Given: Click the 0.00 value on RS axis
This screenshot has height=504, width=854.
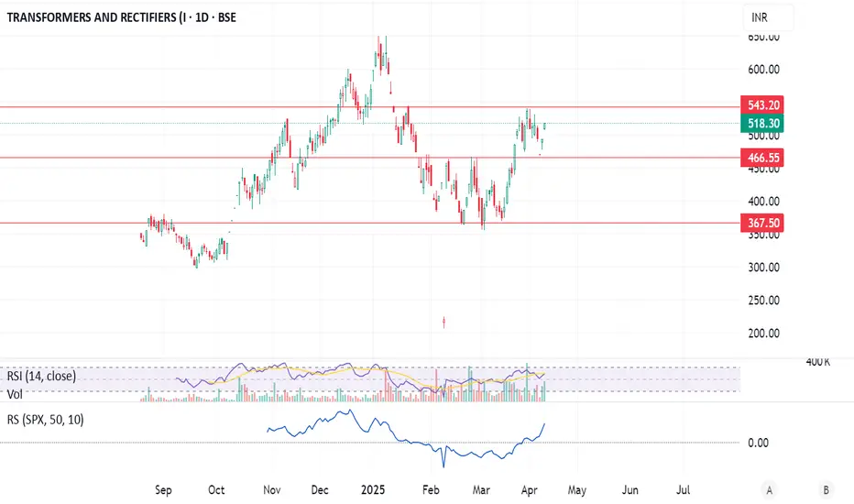Looking at the screenshot, I should (x=758, y=443).
